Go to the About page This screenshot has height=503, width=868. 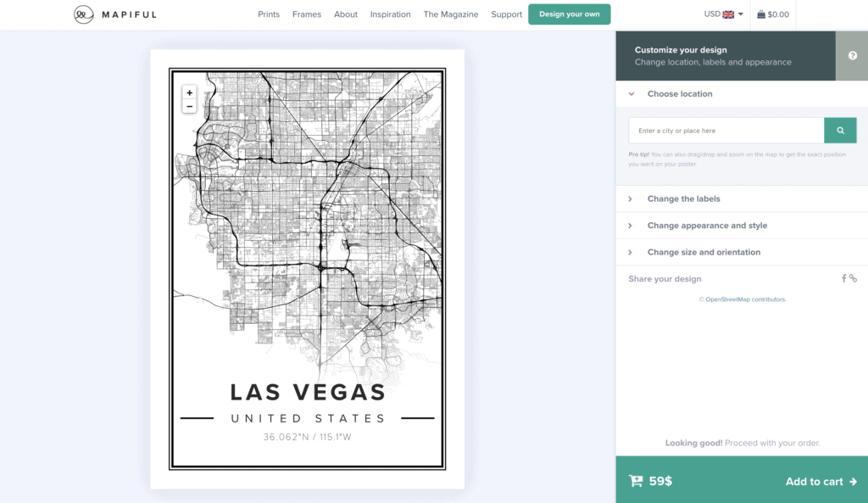(x=346, y=14)
